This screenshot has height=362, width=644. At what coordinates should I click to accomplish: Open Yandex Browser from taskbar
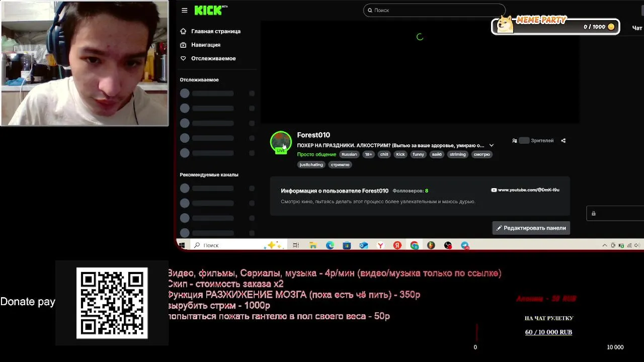[380, 245]
